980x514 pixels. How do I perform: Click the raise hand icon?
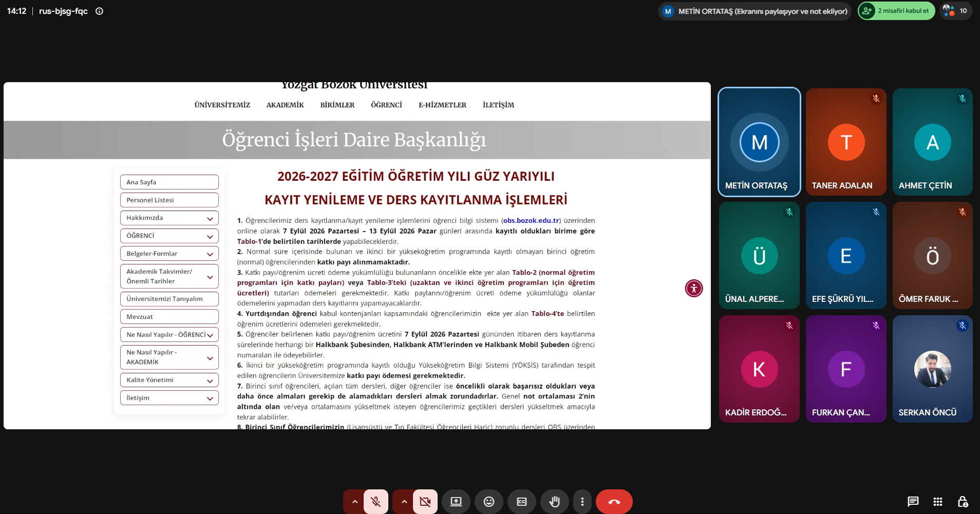tap(555, 502)
